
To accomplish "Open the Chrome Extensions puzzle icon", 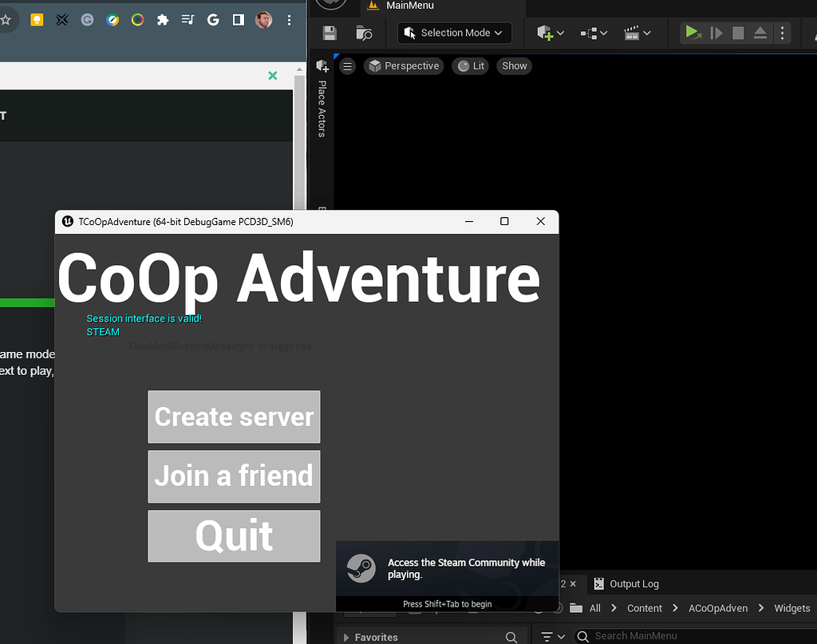I will pyautogui.click(x=163, y=20).
